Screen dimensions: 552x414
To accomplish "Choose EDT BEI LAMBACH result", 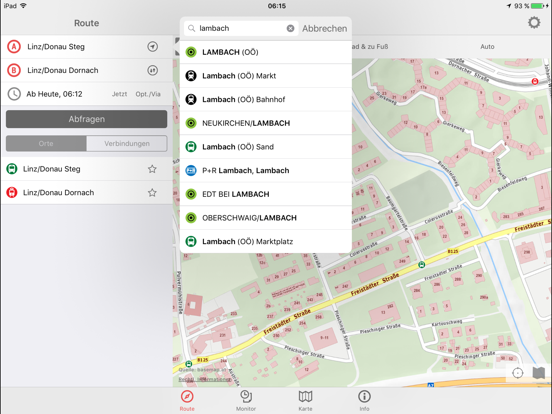I will pyautogui.click(x=266, y=194).
